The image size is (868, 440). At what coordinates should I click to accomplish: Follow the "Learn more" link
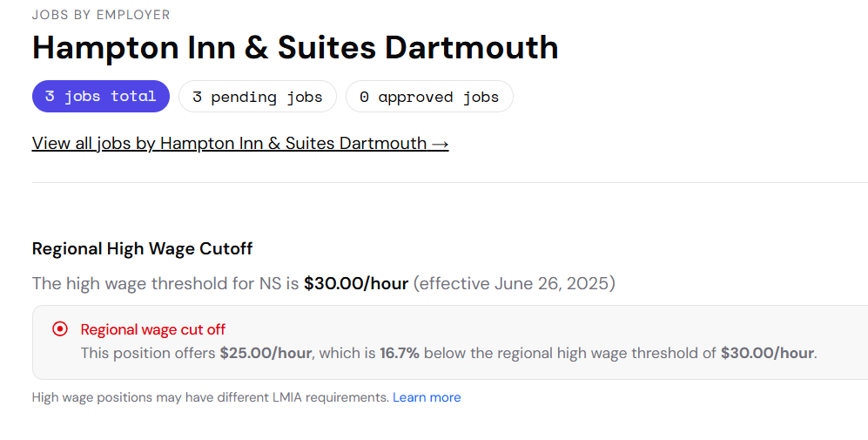[x=427, y=397]
